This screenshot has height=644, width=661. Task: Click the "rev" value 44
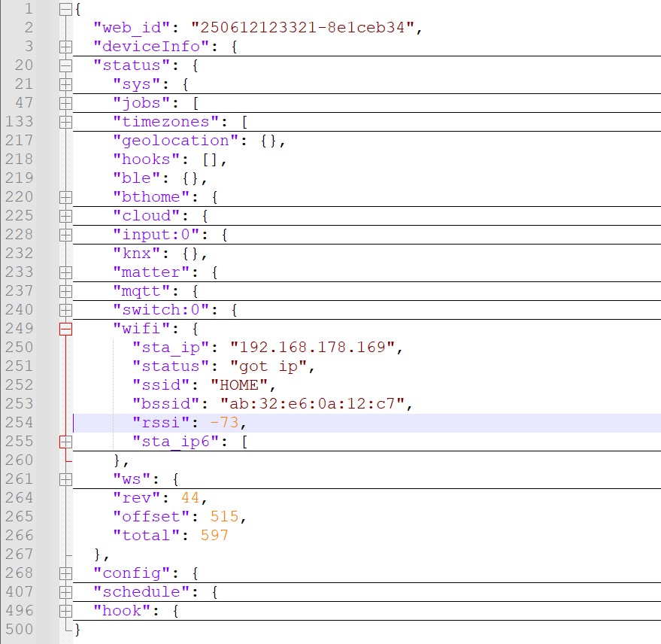(x=190, y=498)
